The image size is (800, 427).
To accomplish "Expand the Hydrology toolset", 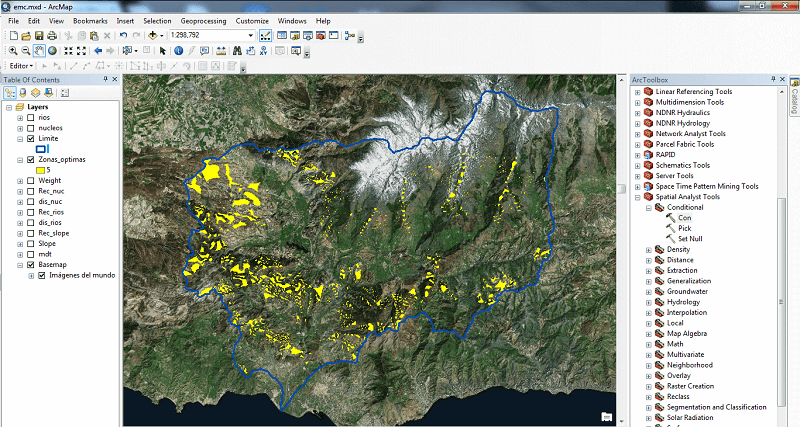I will pos(649,302).
